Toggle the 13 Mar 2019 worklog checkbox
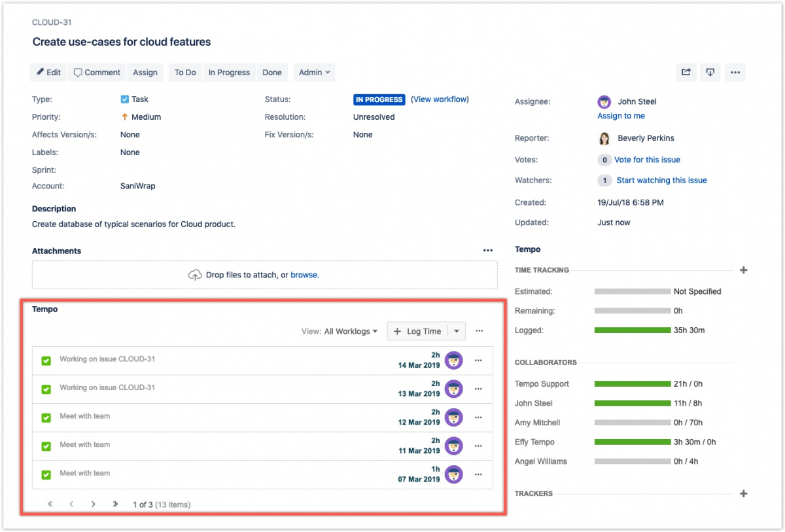The width and height of the screenshot is (785, 532). [x=46, y=389]
